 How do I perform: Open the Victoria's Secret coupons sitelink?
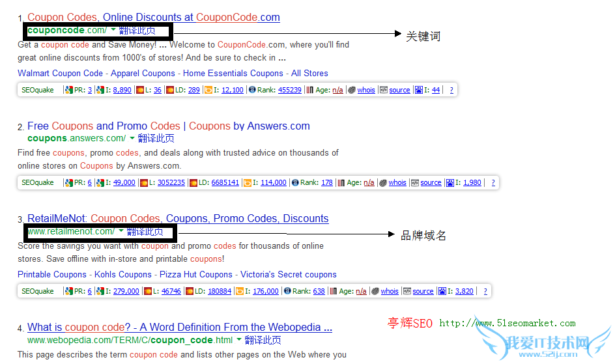coord(288,275)
